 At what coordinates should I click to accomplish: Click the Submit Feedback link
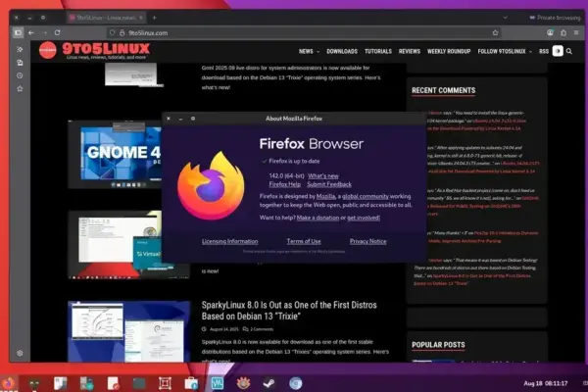(329, 184)
